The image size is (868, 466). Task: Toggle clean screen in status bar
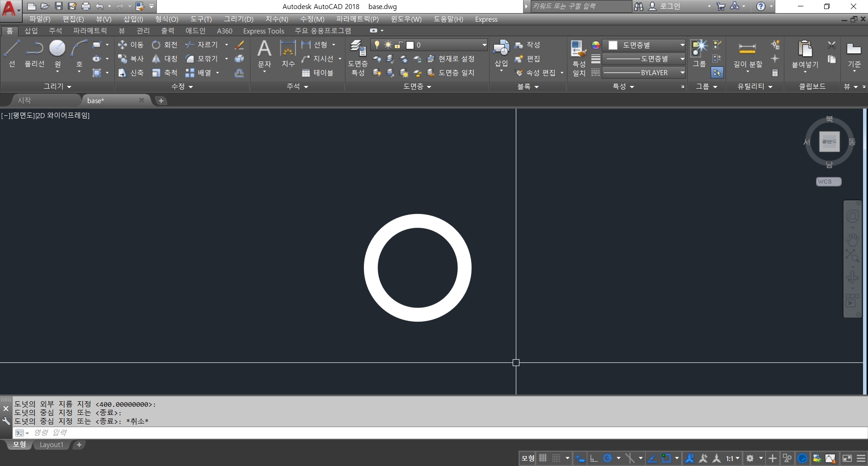tap(847, 458)
